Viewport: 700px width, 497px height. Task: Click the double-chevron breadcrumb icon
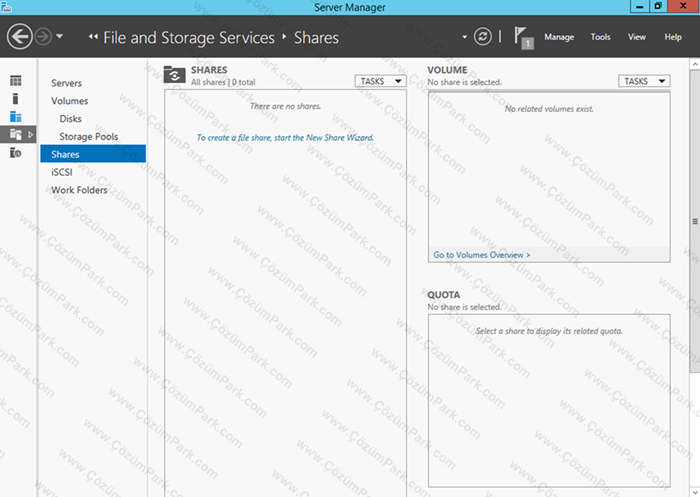click(93, 37)
